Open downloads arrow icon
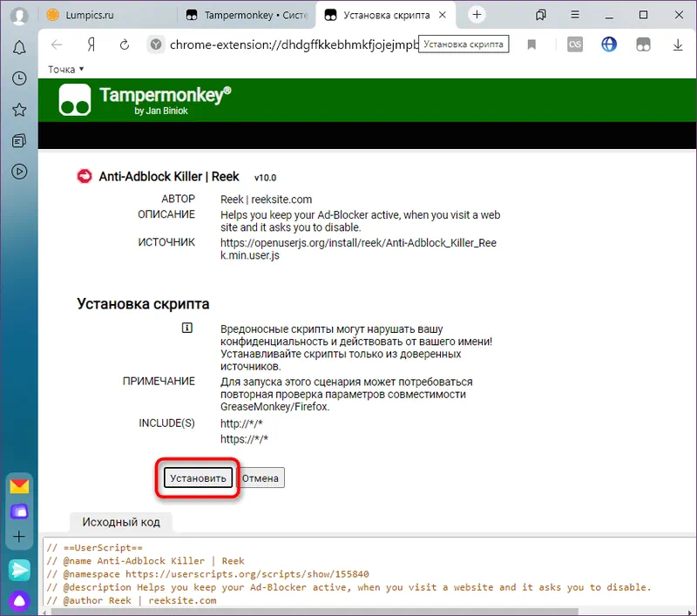697x616 pixels. pos(678,44)
